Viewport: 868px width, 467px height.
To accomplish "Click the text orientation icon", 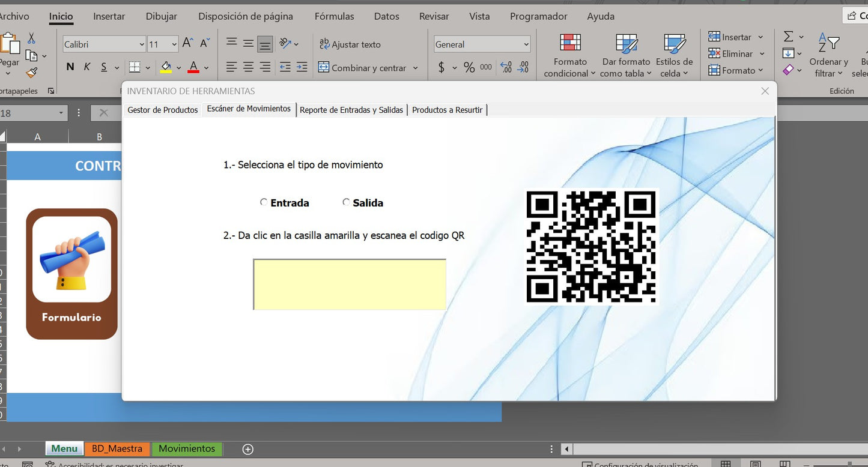I will [285, 43].
